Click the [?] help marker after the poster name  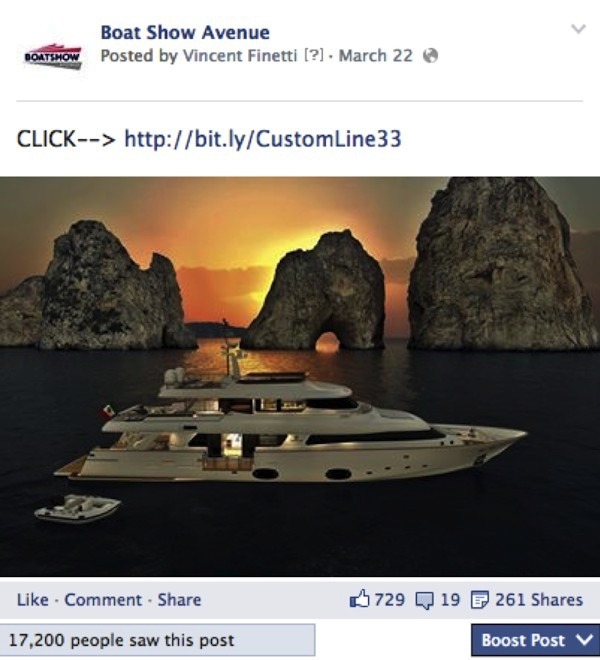pyautogui.click(x=314, y=55)
